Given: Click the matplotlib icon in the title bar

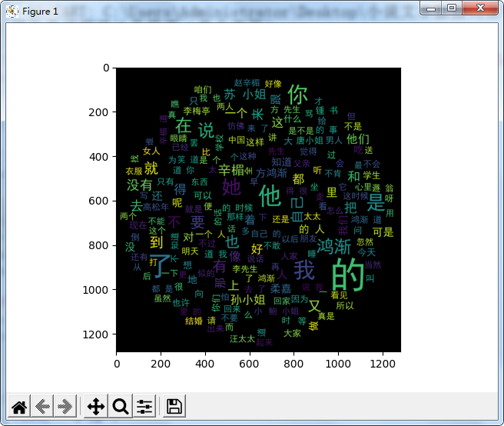Looking at the screenshot, I should pyautogui.click(x=12, y=12).
